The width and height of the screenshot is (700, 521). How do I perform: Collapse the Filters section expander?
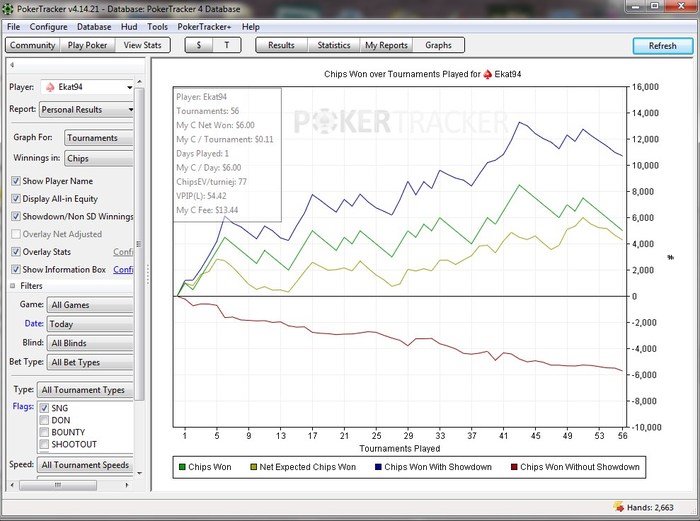click(x=12, y=286)
